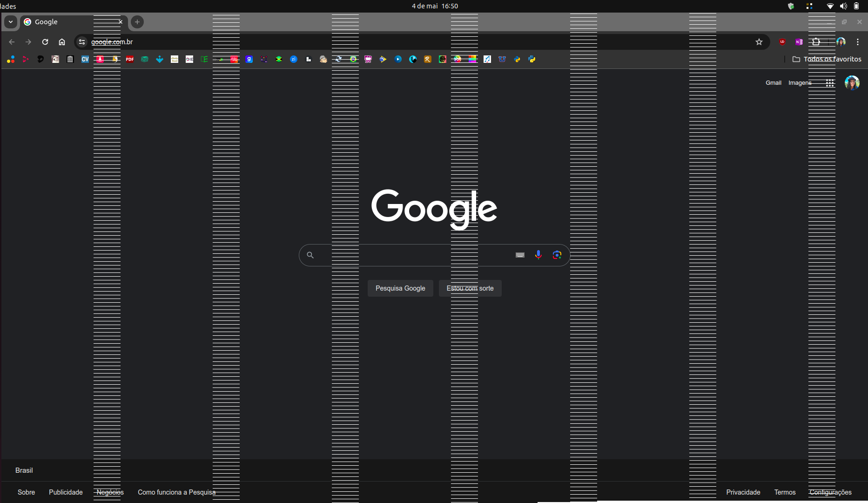Open the clock and calendar in top bar
This screenshot has height=503, width=868.
coord(435,6)
